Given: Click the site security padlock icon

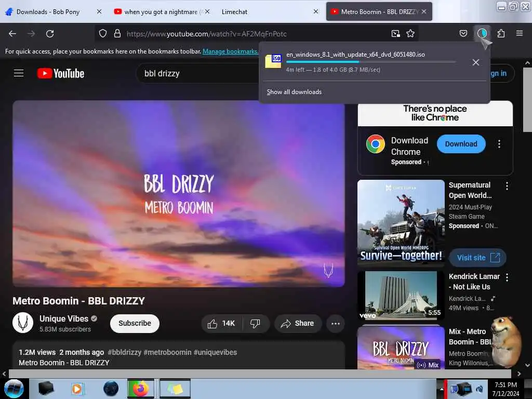Looking at the screenshot, I should pyautogui.click(x=117, y=34).
